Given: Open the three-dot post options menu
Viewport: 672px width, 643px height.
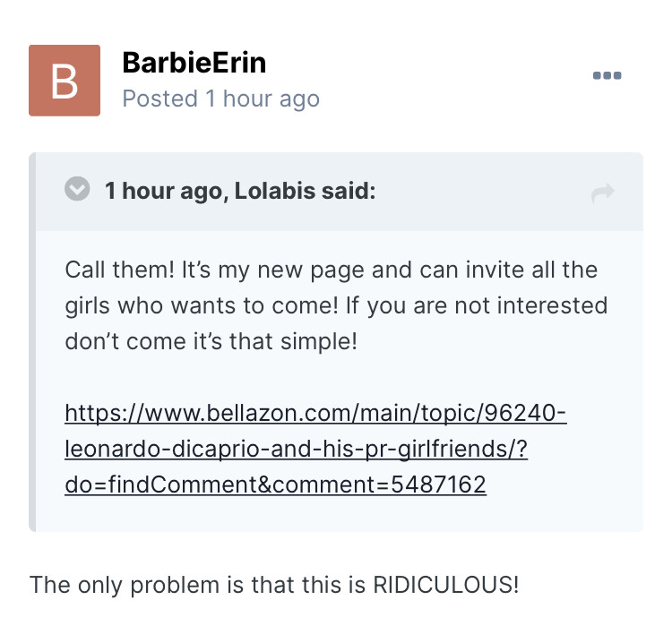Looking at the screenshot, I should [607, 76].
